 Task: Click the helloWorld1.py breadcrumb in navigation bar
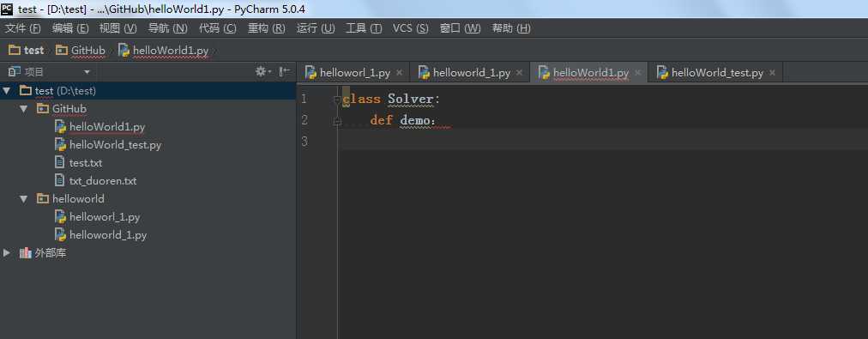164,51
